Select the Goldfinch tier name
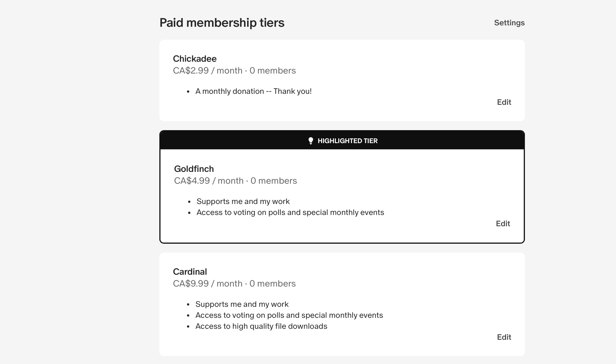616x364 pixels. 194,169
